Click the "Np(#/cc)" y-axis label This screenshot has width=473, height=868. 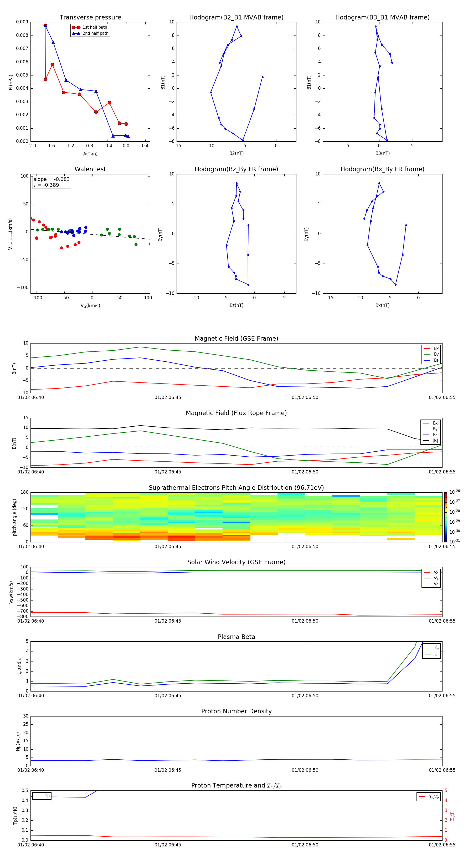18,741
